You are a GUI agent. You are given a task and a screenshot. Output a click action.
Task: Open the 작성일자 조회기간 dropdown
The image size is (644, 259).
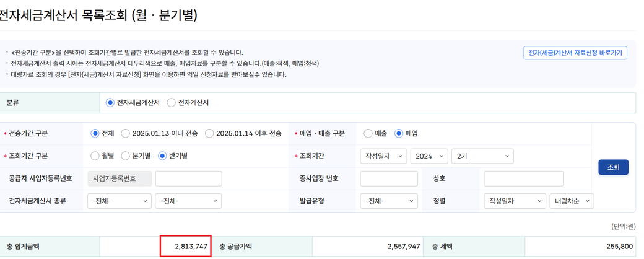(x=383, y=156)
